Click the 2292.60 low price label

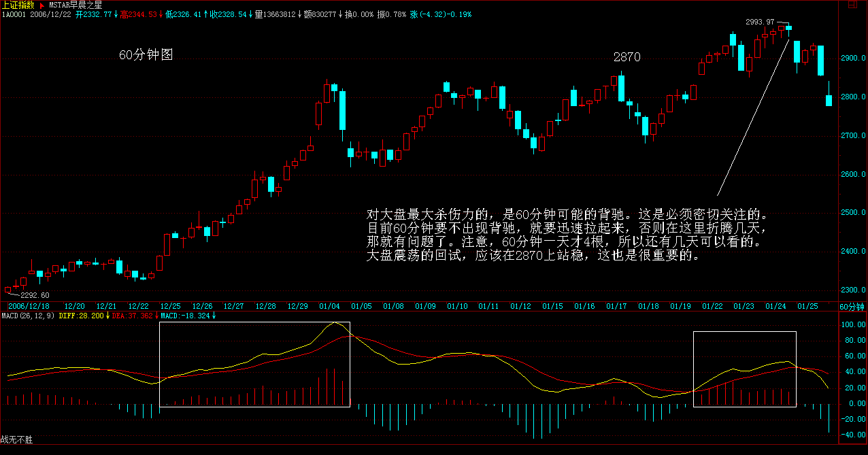pos(35,295)
